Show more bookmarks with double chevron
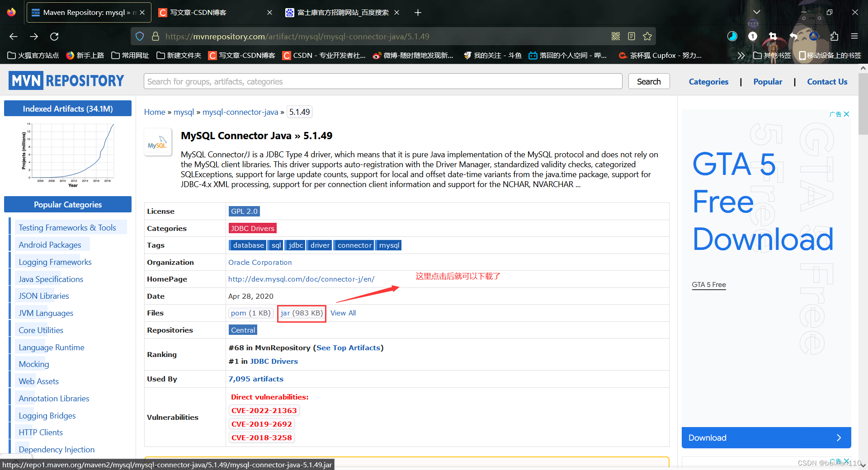 (741, 56)
